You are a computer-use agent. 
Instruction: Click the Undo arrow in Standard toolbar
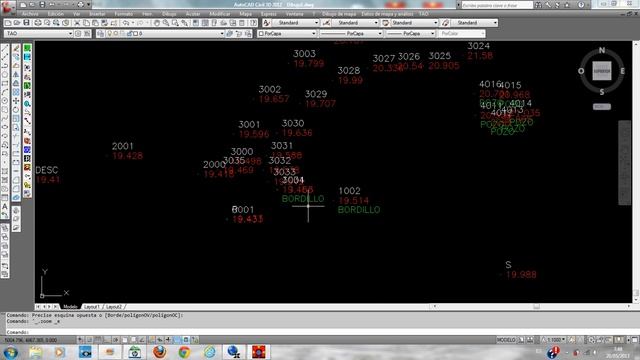pos(126,23)
